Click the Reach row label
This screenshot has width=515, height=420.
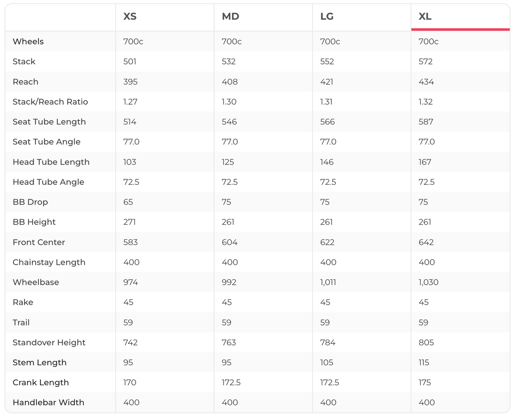(25, 82)
